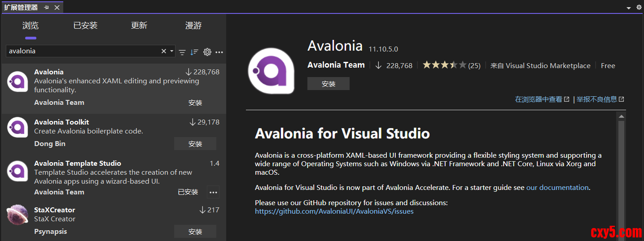This screenshot has height=241, width=644.
Task: Switch to the 已安装 tab
Action: (85, 26)
